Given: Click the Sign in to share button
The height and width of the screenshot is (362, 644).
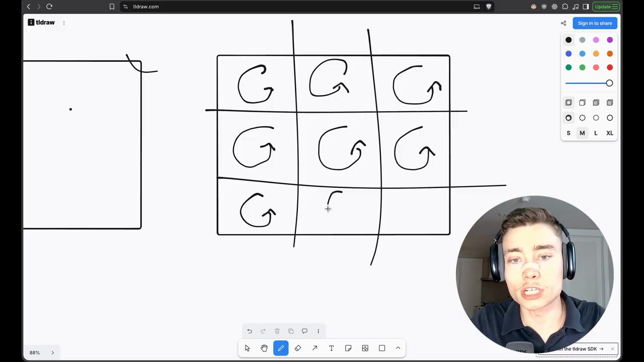Looking at the screenshot, I should click(595, 23).
